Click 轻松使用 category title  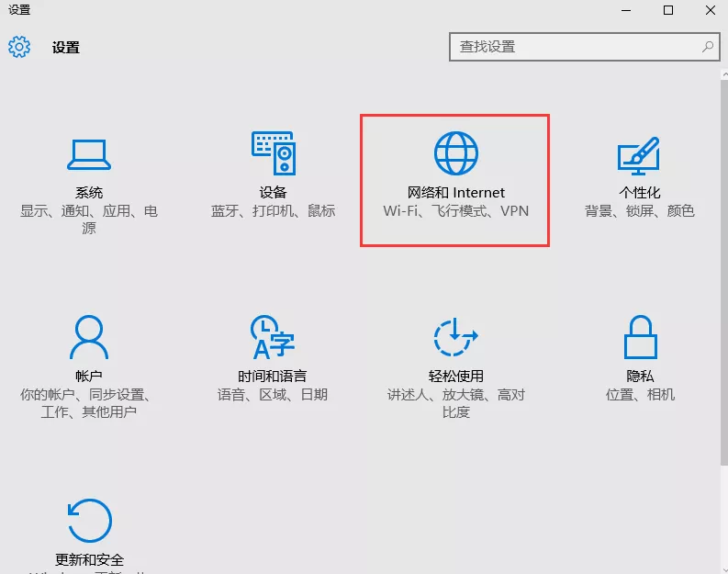456,377
